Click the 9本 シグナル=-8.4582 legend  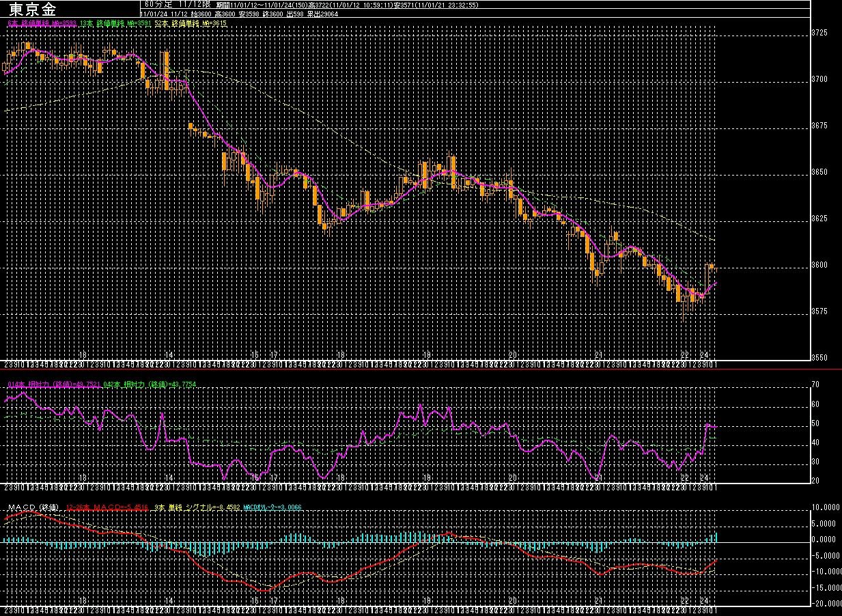click(197, 507)
